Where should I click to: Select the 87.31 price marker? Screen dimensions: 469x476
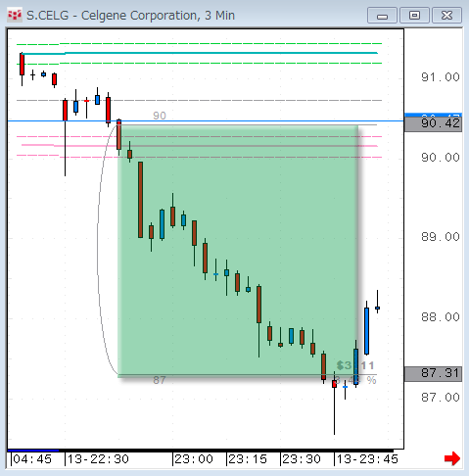pyautogui.click(x=433, y=373)
